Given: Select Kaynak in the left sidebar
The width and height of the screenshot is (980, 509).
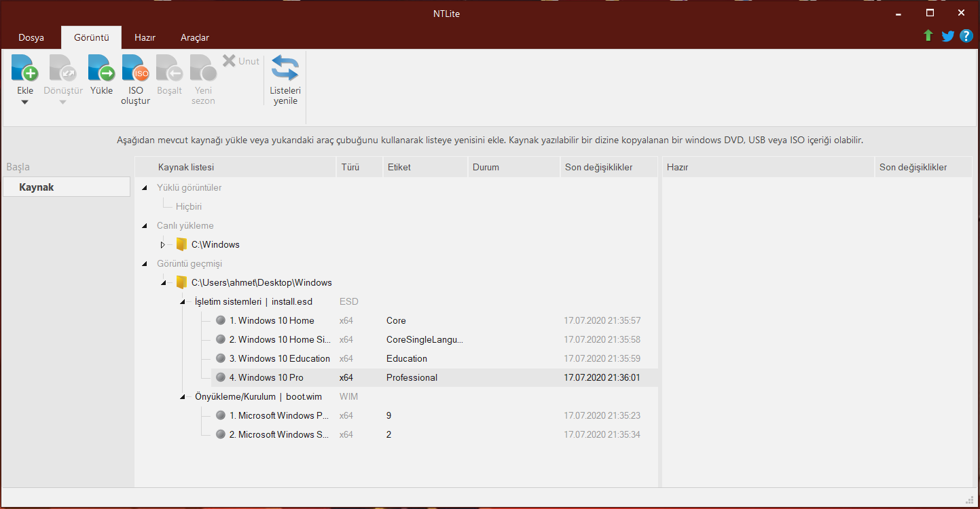Looking at the screenshot, I should click(x=67, y=187).
